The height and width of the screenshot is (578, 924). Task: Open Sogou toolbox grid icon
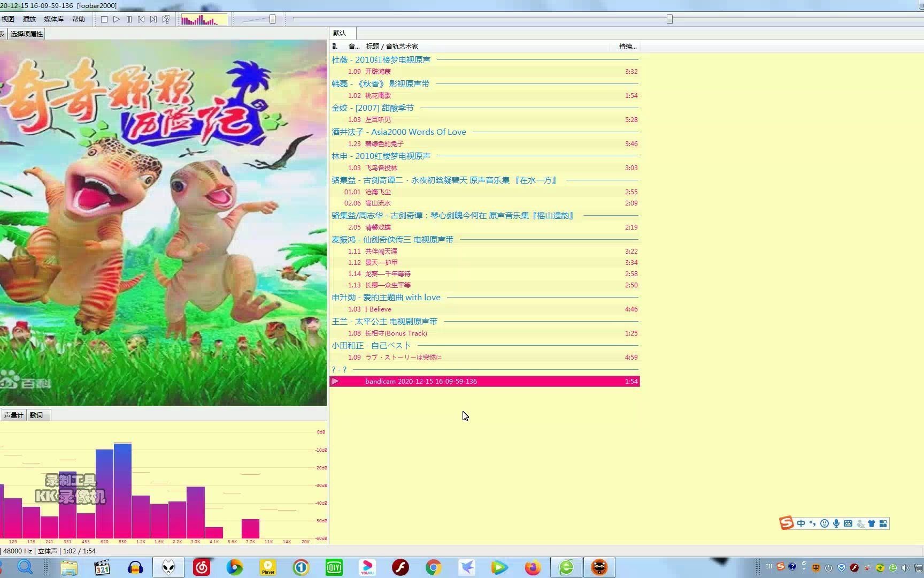coord(883,523)
